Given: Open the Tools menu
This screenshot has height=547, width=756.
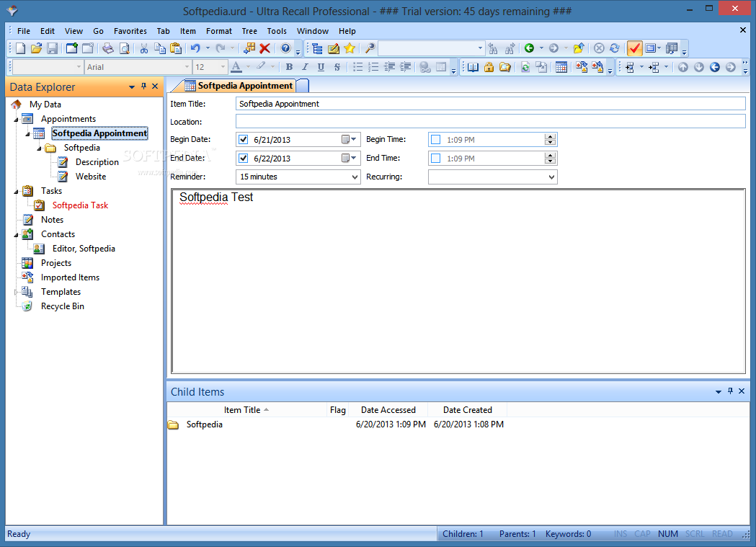Looking at the screenshot, I should point(277,31).
